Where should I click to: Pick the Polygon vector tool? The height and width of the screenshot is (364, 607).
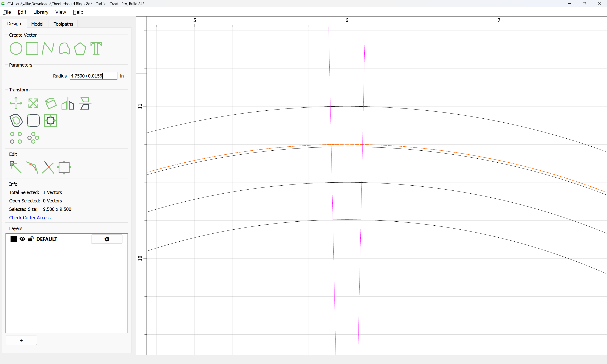[x=80, y=48]
